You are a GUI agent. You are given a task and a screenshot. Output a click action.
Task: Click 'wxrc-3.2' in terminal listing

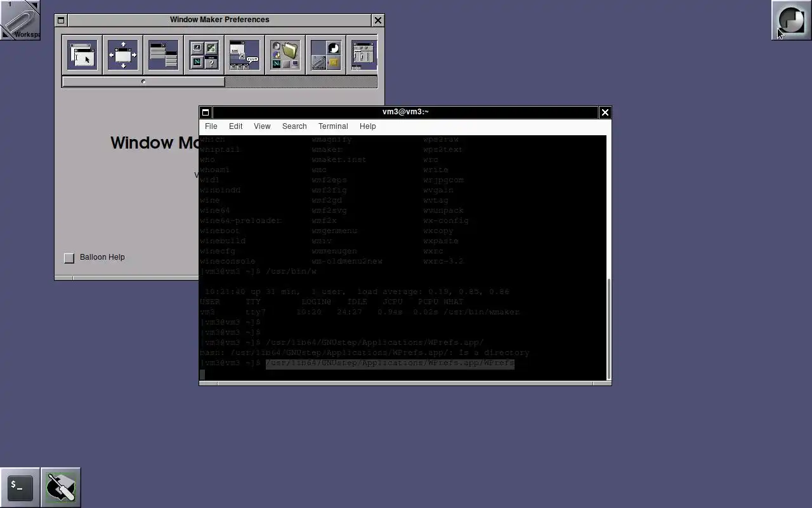pos(443,262)
